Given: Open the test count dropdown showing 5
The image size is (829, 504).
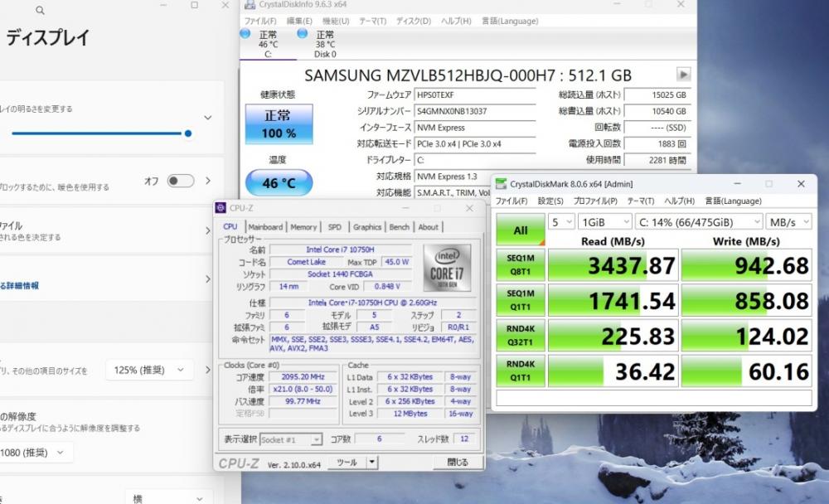Looking at the screenshot, I should point(561,222).
